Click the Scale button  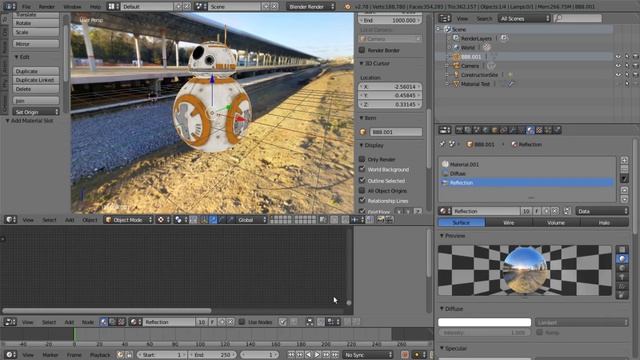point(36,32)
